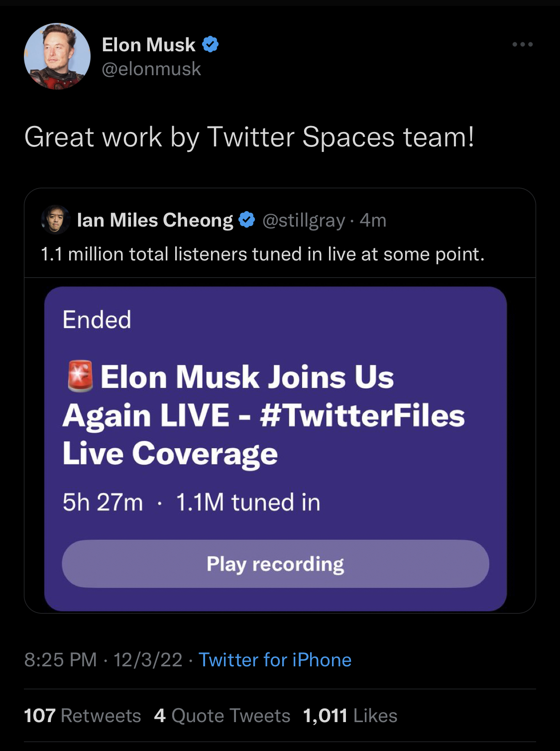Click the 1.1M tuned in count

[x=248, y=502]
